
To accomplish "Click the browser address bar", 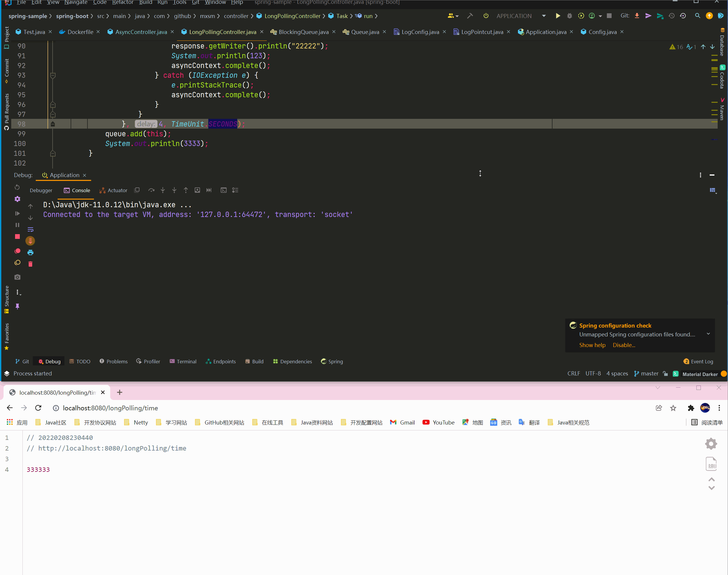I will [110, 408].
